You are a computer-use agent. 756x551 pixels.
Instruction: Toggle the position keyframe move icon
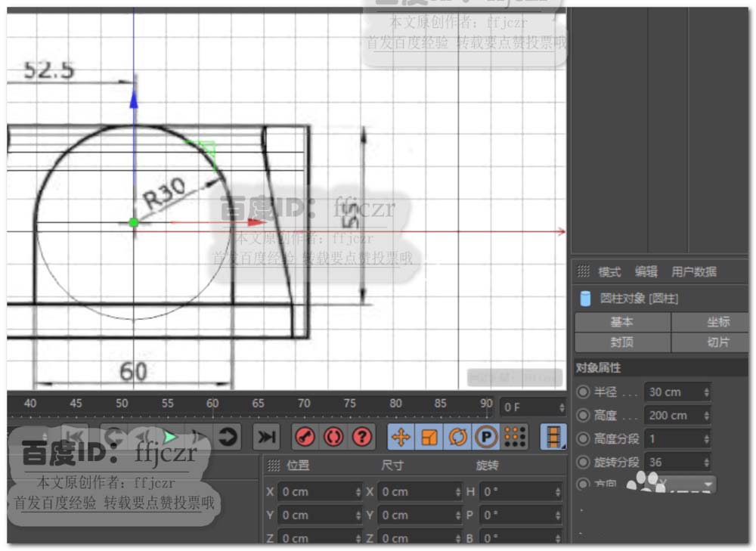[401, 437]
